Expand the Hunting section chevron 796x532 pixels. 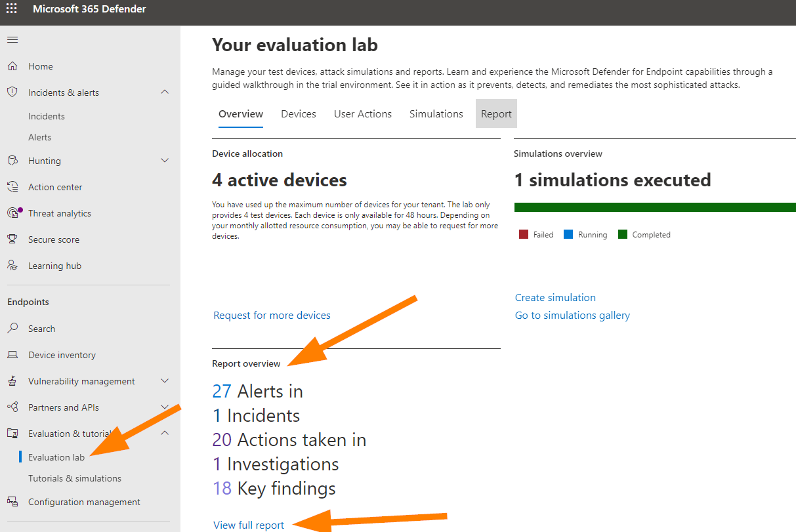click(x=165, y=160)
